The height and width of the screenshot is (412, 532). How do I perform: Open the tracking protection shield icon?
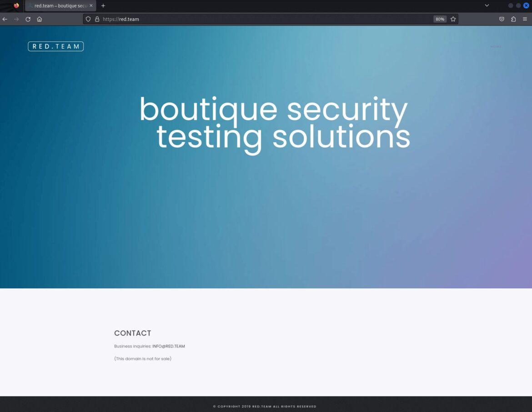(89, 19)
